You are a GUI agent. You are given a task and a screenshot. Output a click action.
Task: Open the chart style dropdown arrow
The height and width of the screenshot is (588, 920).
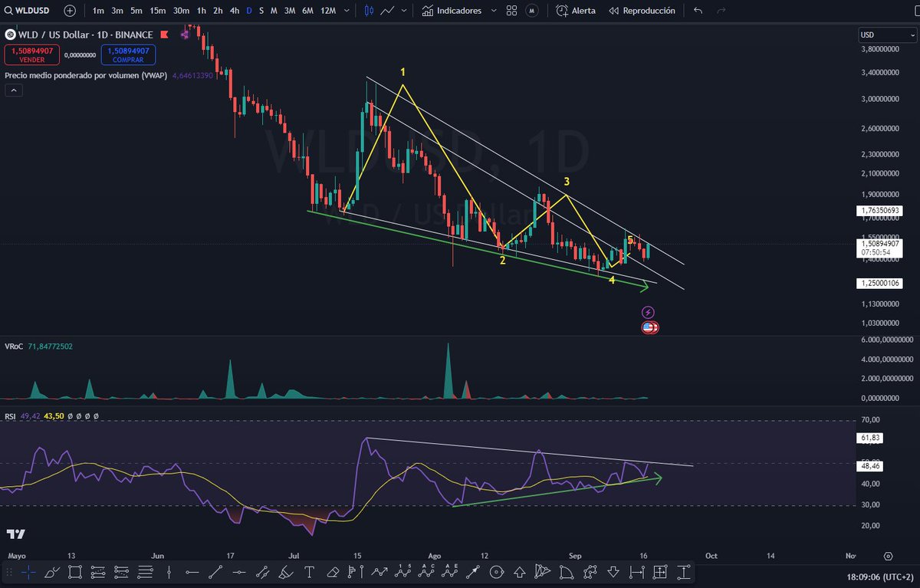coord(405,11)
